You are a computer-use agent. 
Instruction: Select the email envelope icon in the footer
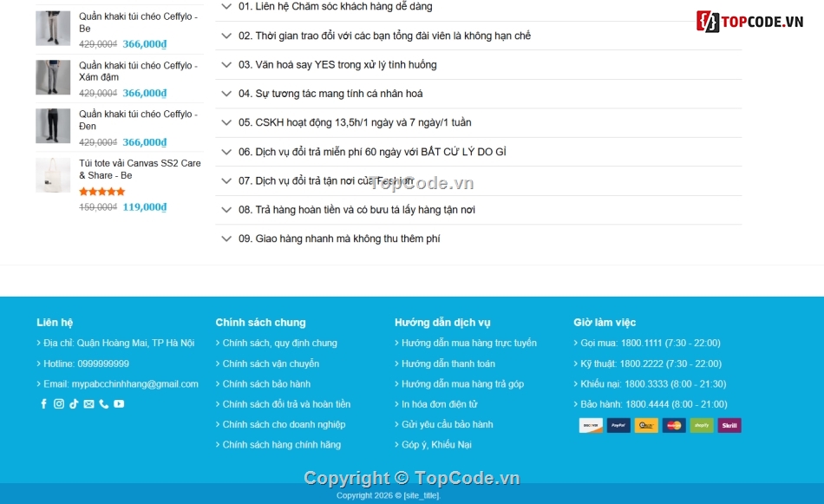(89, 403)
